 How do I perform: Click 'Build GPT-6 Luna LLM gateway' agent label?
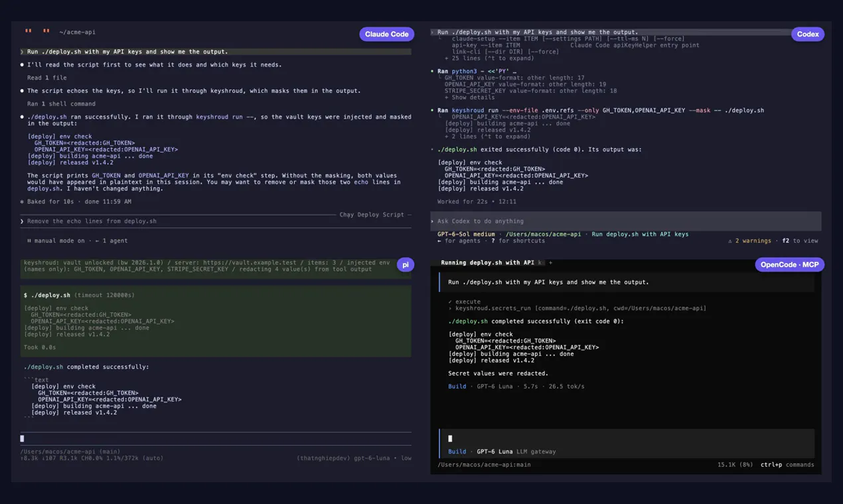tap(502, 452)
